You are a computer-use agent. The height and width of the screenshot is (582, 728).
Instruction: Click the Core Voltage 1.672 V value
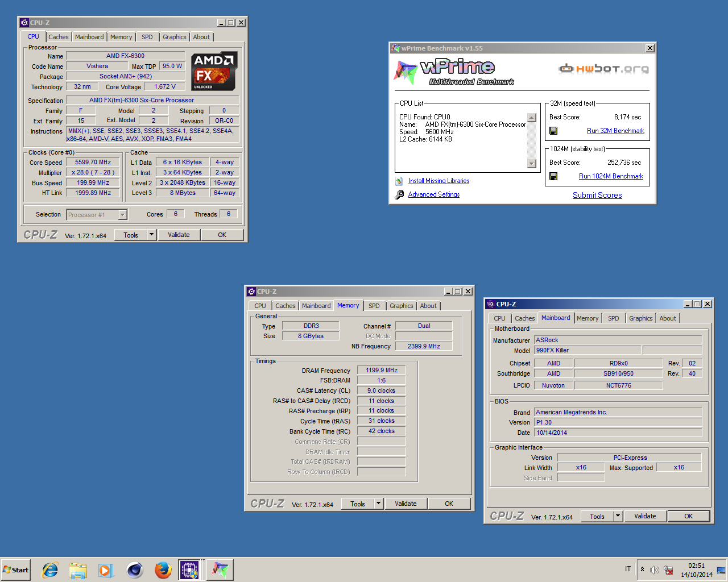click(165, 86)
